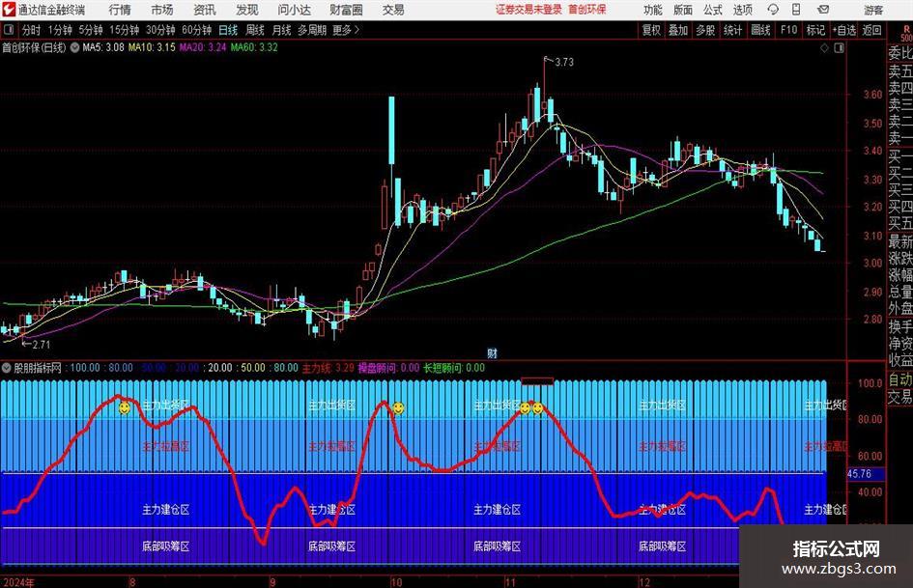Switch to 分时 intraday view
The width and height of the screenshot is (913, 588).
32,30
